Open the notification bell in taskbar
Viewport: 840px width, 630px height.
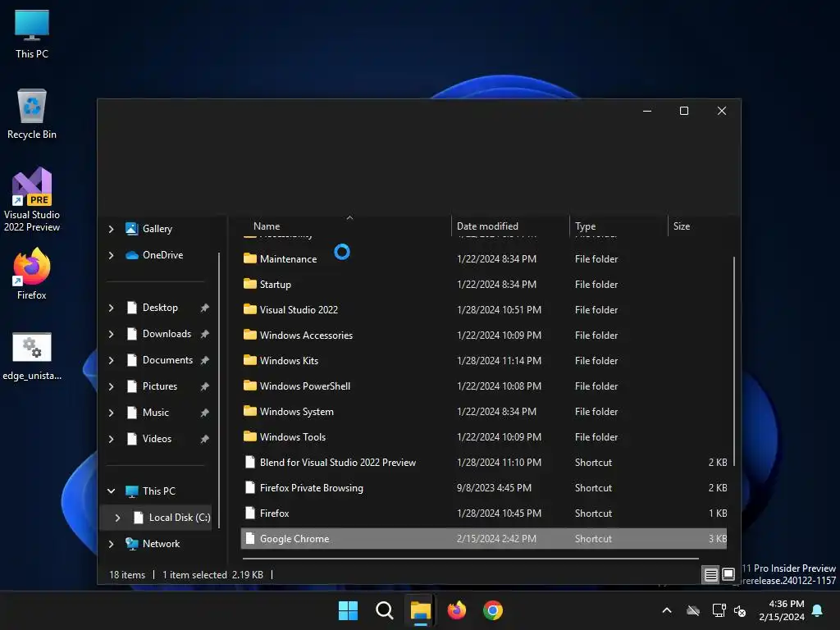(818, 610)
